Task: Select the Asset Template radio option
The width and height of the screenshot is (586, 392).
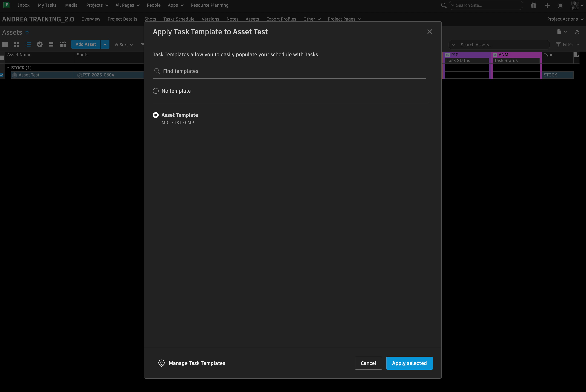Action: point(156,115)
